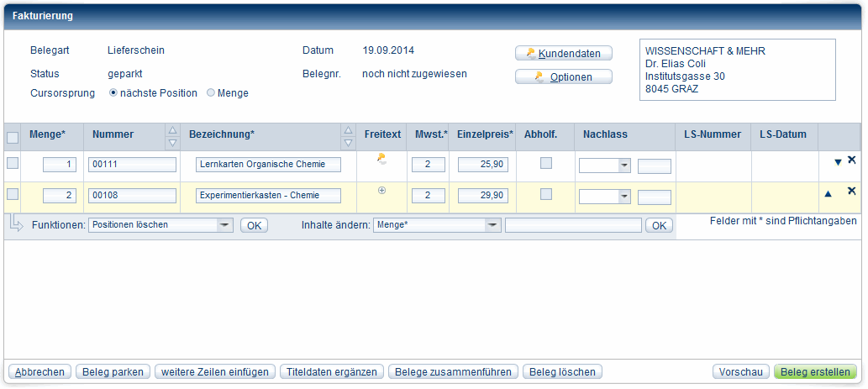Delete the Lernkarten Organische Chemie row

coord(851,160)
